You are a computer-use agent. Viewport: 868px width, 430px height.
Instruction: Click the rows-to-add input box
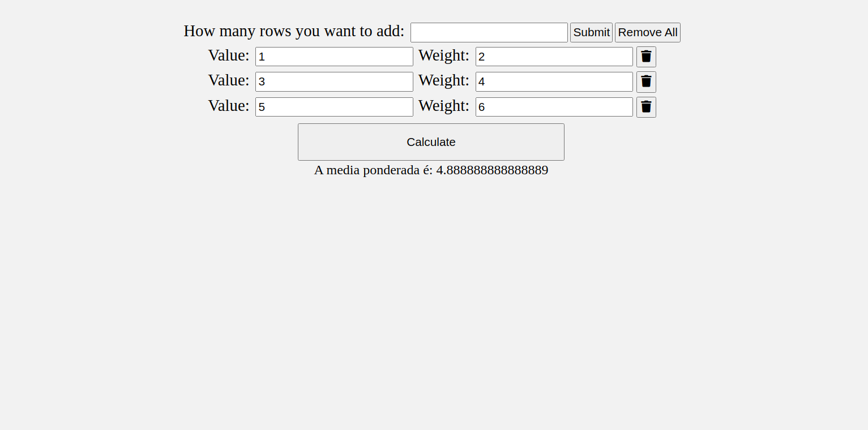[489, 32]
